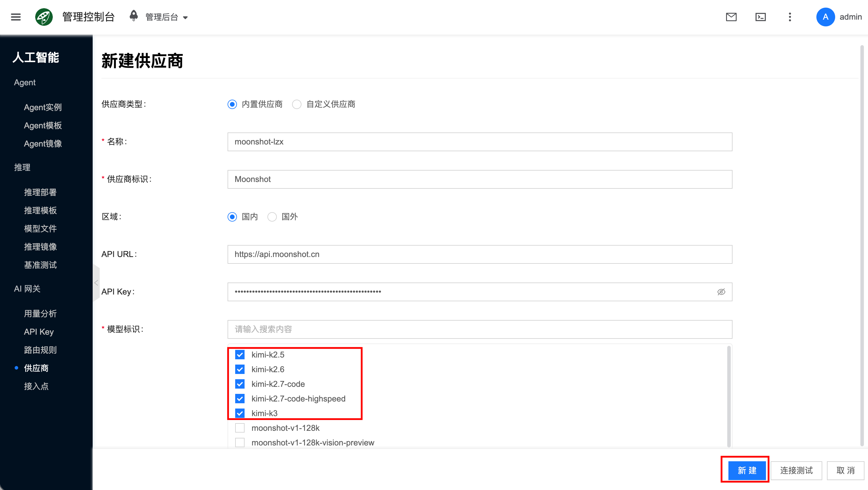Open the hamburger navigation menu
The width and height of the screenshot is (868, 490).
[16, 17]
